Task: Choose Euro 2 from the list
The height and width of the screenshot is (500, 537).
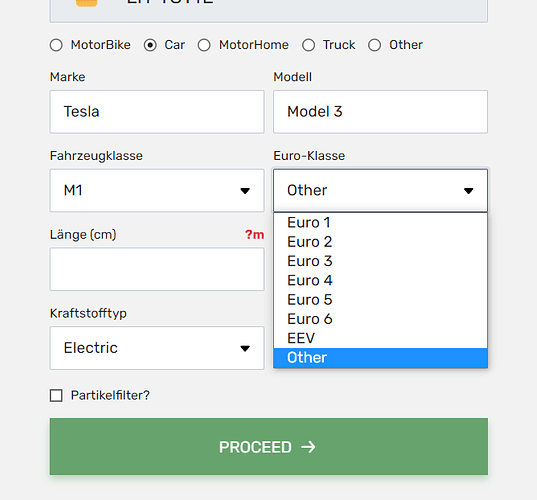Action: point(380,242)
